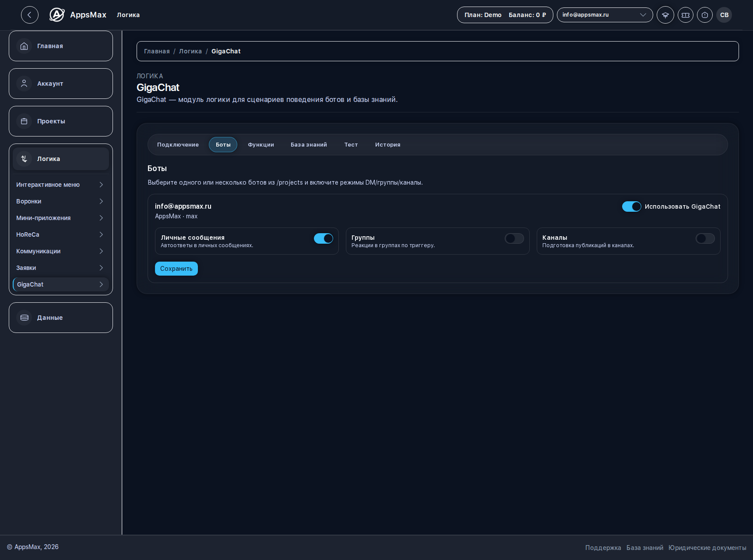
Task: Switch to the Подключение tab
Action: tap(178, 145)
